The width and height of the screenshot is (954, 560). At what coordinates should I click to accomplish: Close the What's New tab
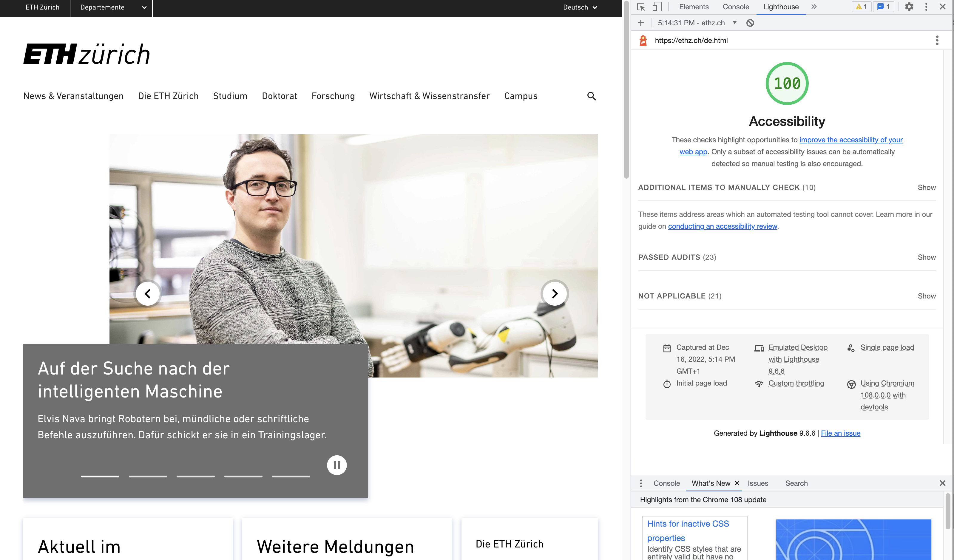click(737, 483)
